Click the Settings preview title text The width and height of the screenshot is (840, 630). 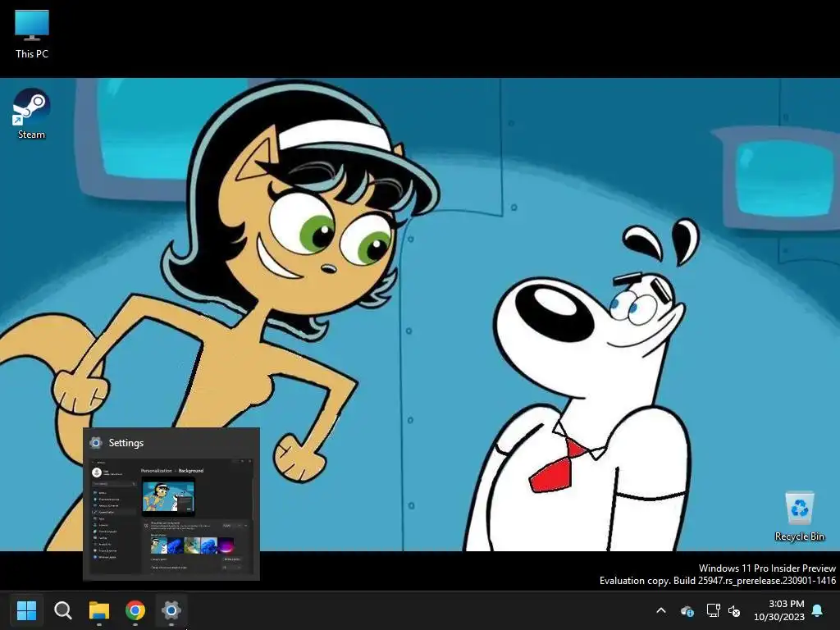pyautogui.click(x=126, y=442)
